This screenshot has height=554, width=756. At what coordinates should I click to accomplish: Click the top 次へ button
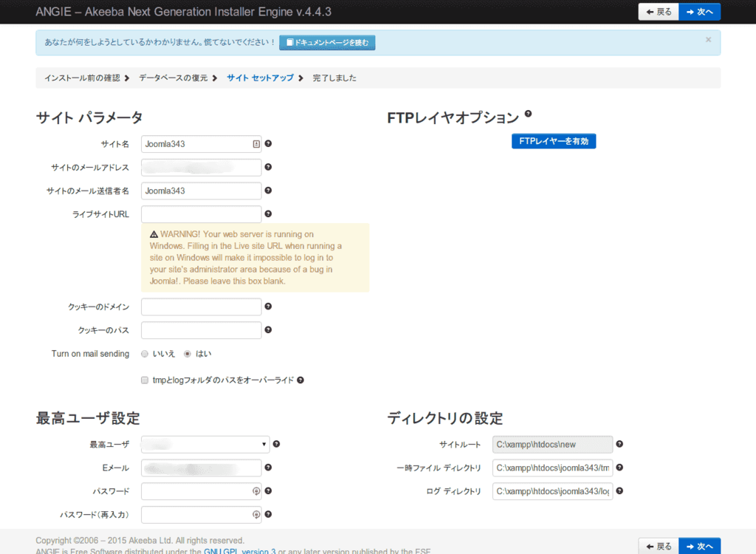click(x=699, y=12)
